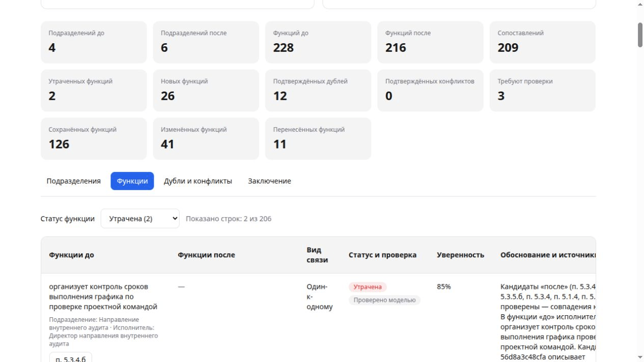Click the Кандидаты «после» justification text

548,322
